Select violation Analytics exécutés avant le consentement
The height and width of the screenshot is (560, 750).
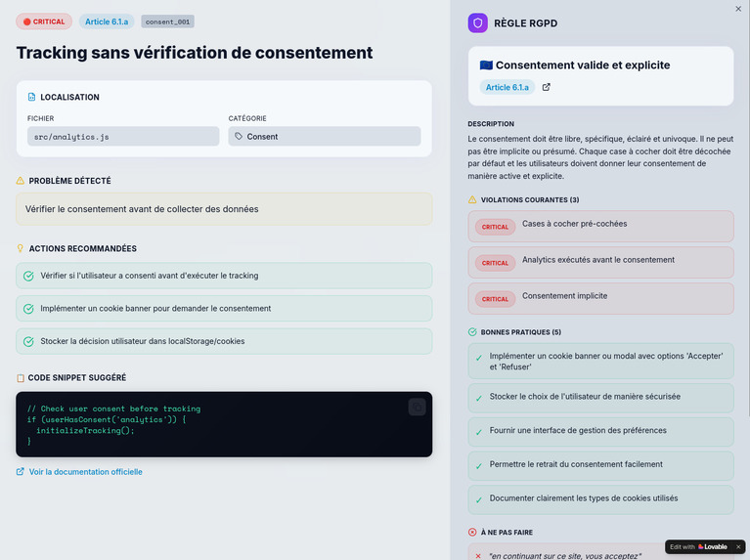(600, 262)
